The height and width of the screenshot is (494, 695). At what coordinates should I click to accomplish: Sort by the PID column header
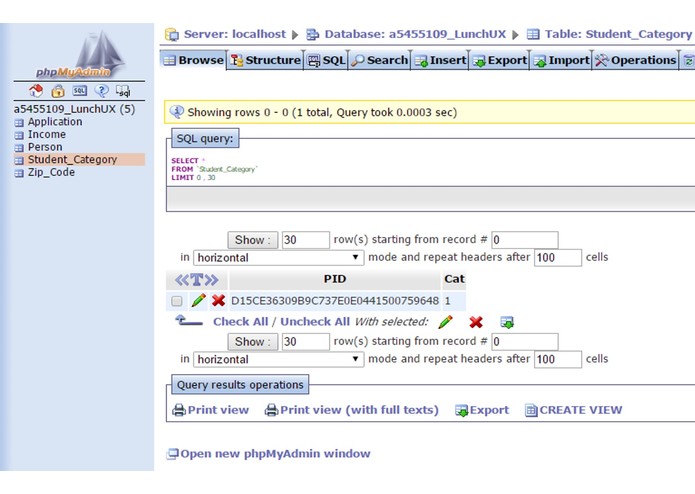click(x=335, y=279)
